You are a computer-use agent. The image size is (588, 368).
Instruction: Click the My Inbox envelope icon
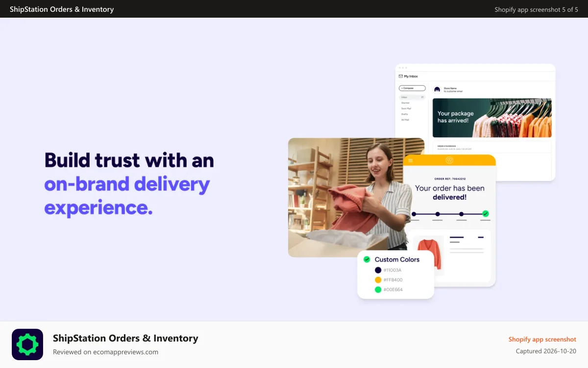click(400, 77)
